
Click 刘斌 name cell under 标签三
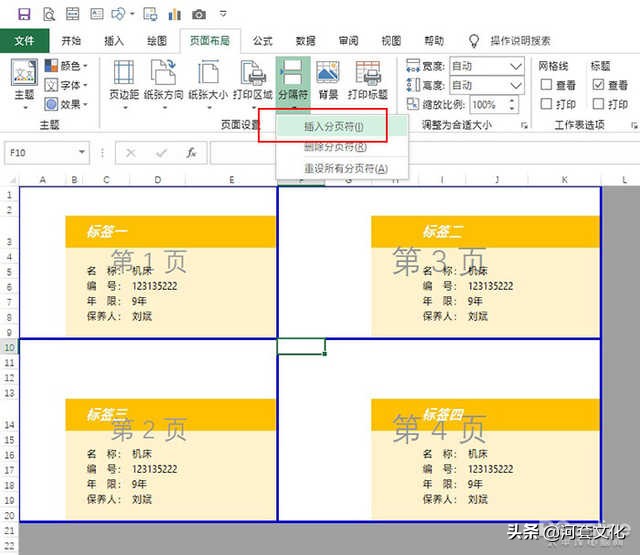pyautogui.click(x=142, y=499)
